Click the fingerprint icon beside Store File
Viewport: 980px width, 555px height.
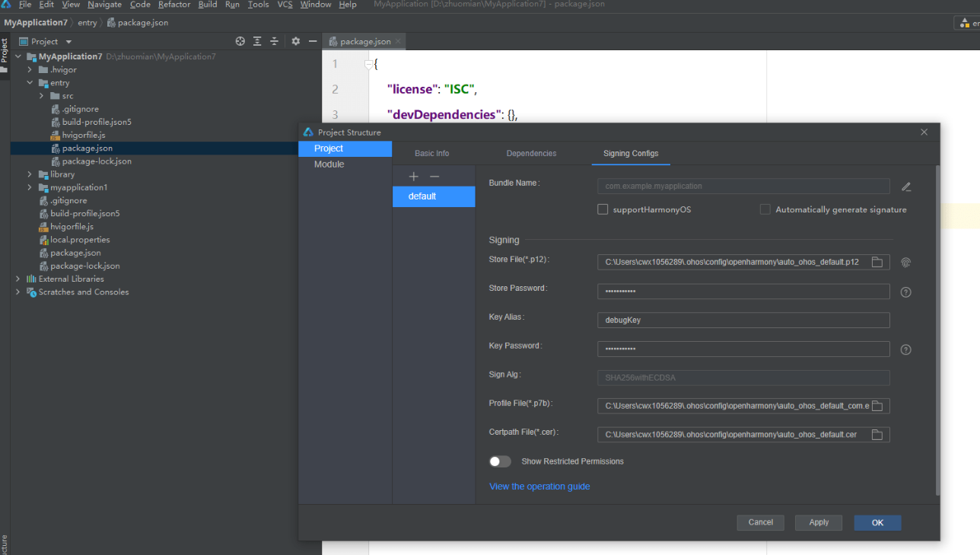[905, 262]
